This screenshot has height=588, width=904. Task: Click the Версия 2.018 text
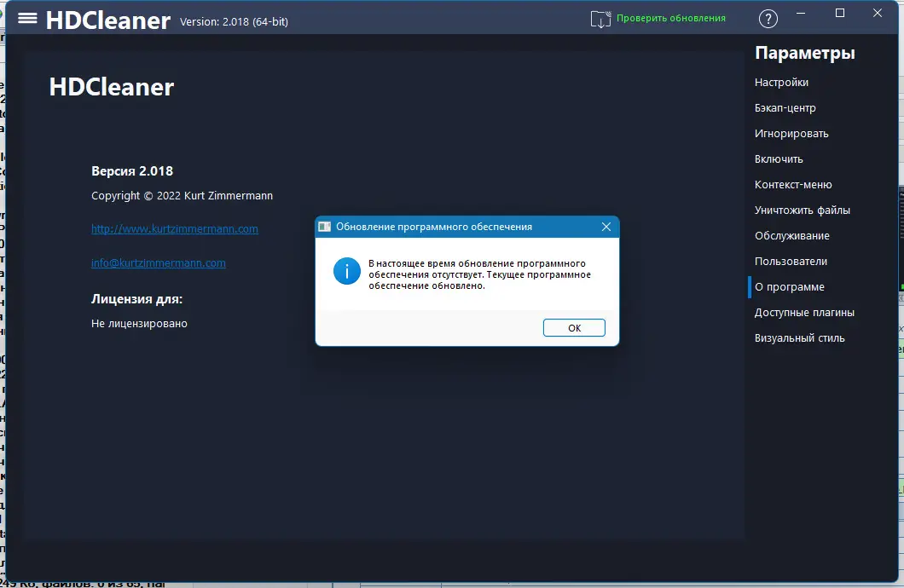coord(132,171)
